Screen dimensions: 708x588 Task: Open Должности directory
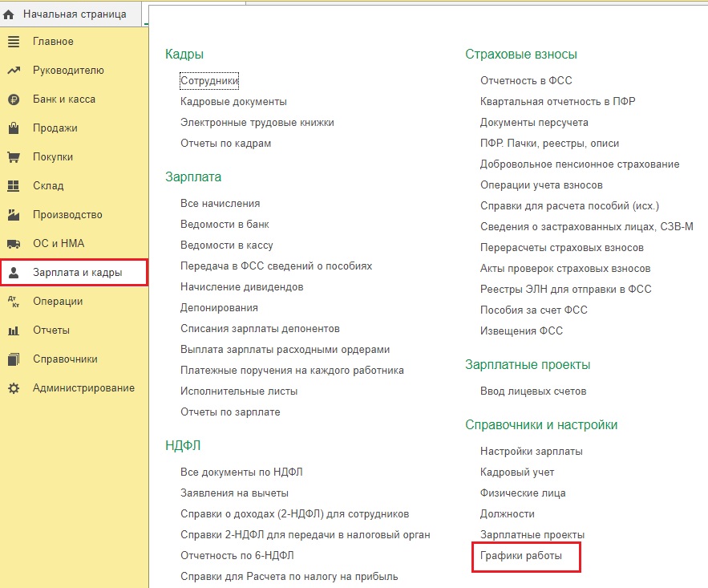pos(508,514)
